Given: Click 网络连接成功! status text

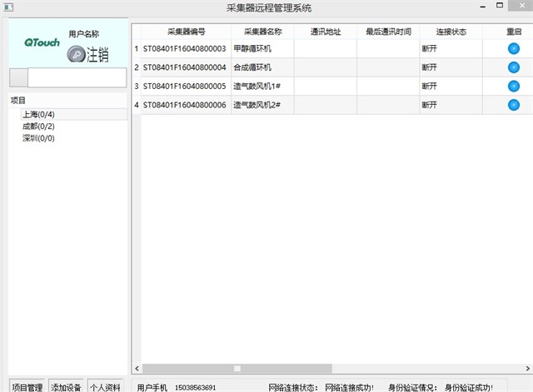Looking at the screenshot, I should click(349, 388).
